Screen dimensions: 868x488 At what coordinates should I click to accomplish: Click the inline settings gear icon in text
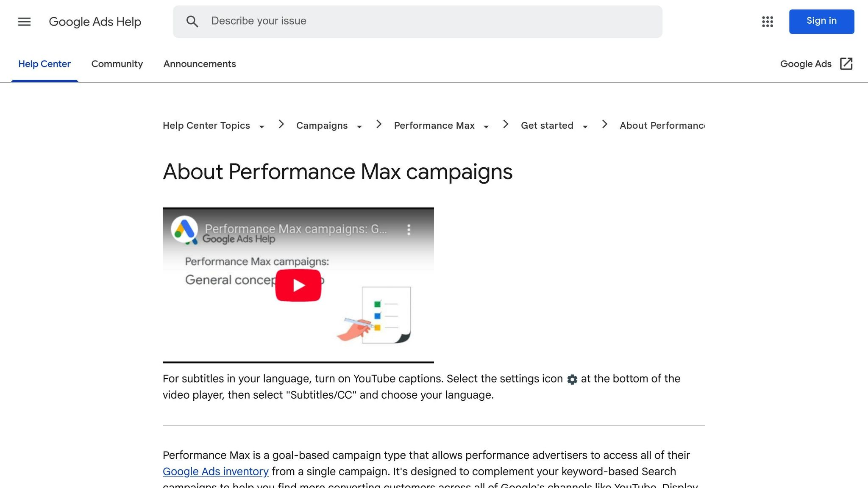tap(572, 380)
